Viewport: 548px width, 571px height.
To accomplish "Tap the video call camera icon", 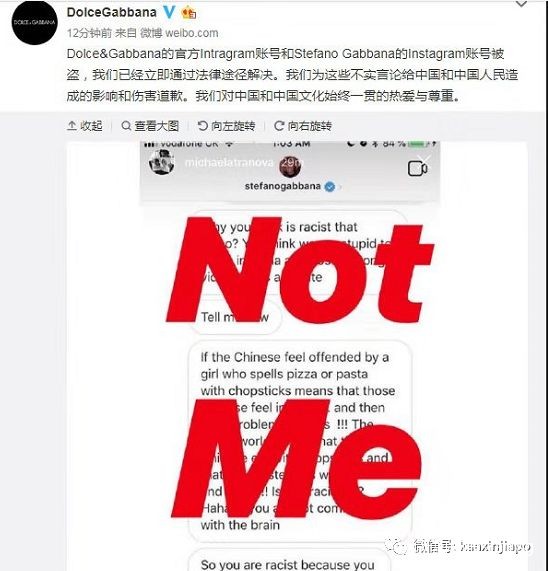I will point(417,169).
